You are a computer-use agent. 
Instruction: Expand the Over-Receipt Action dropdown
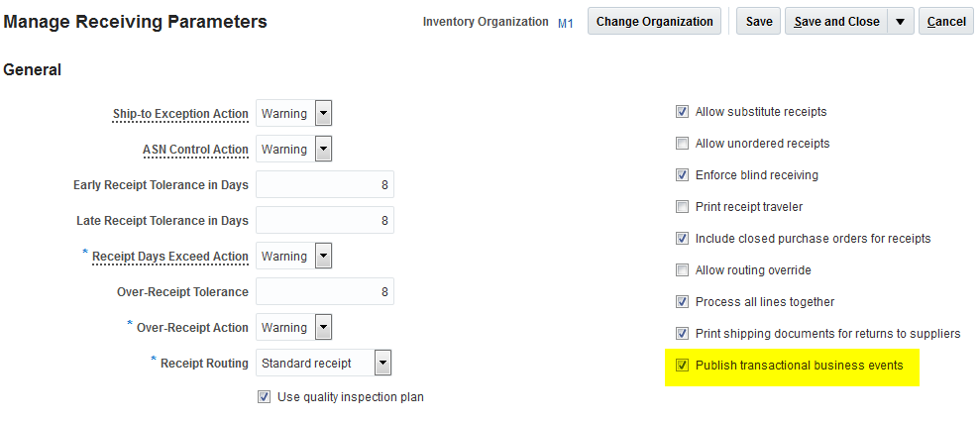(x=323, y=328)
